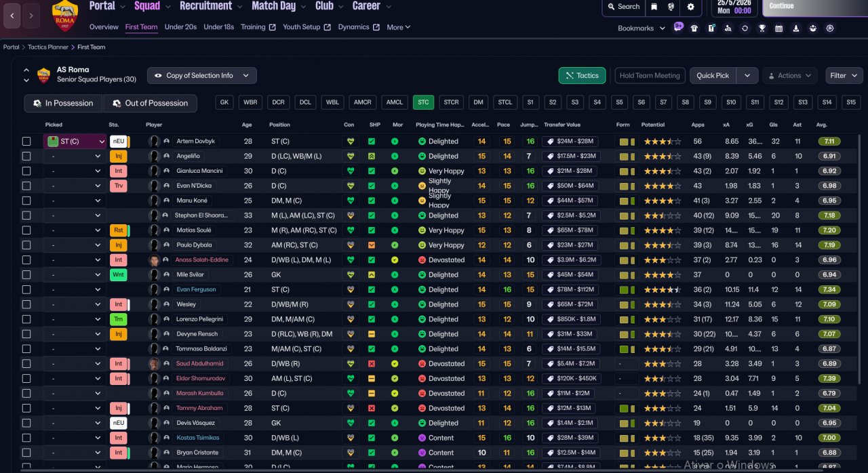Open the Filter dropdown
868x473 pixels.
point(844,76)
